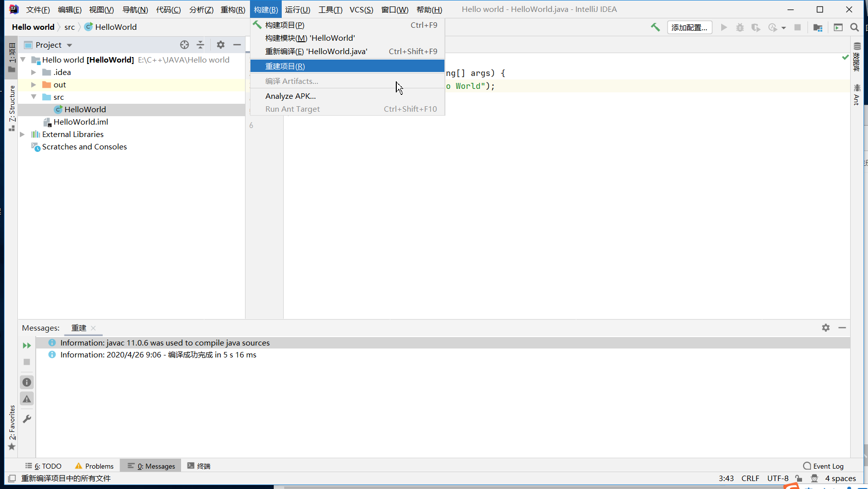Click the CRLF line separator in status bar
Image resolution: width=868 pixels, height=489 pixels.
pyautogui.click(x=750, y=479)
